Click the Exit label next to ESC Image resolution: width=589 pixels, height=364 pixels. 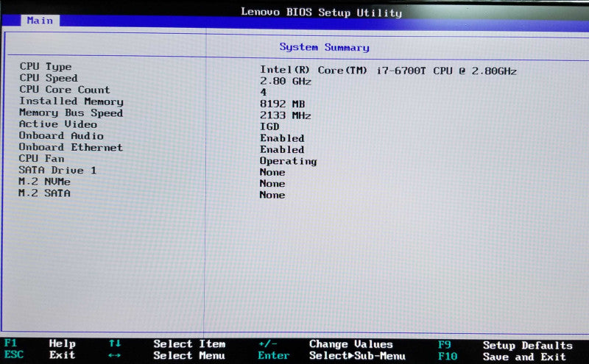pos(63,355)
